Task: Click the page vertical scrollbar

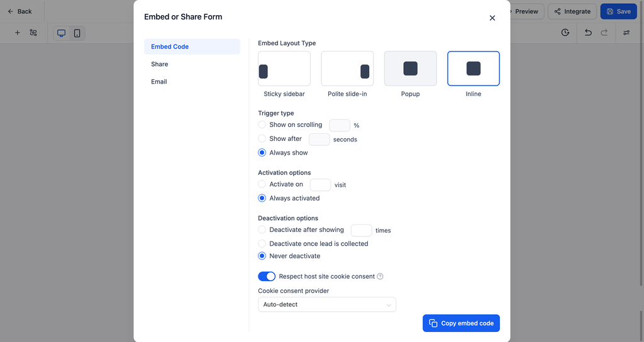Action: [641, 144]
